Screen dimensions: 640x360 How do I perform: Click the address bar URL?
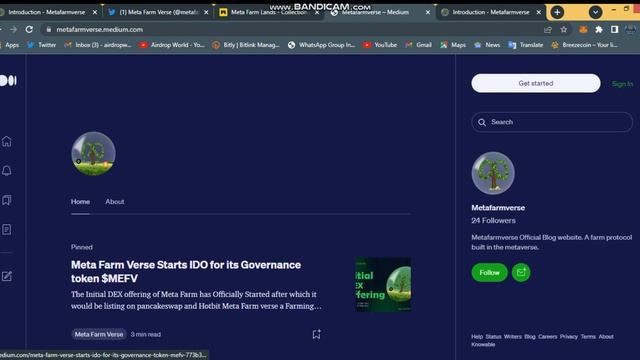pos(100,29)
